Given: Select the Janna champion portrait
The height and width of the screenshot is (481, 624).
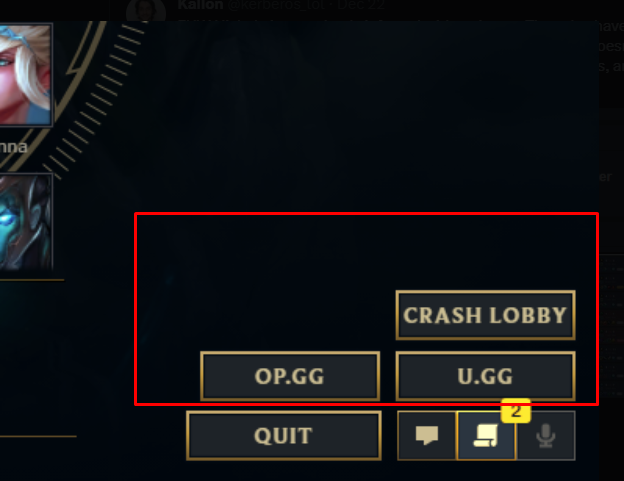Looking at the screenshot, I should (x=26, y=75).
